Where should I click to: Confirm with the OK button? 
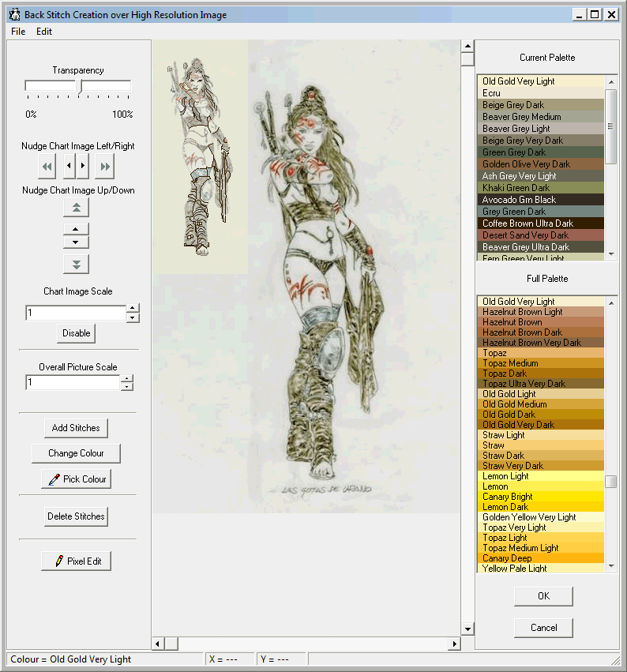point(543,596)
